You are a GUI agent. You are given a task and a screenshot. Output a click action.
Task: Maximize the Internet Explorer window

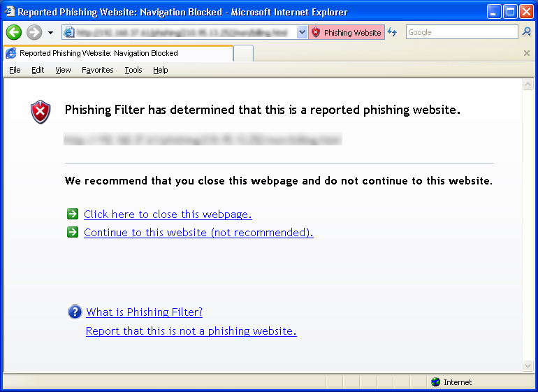[x=510, y=12]
